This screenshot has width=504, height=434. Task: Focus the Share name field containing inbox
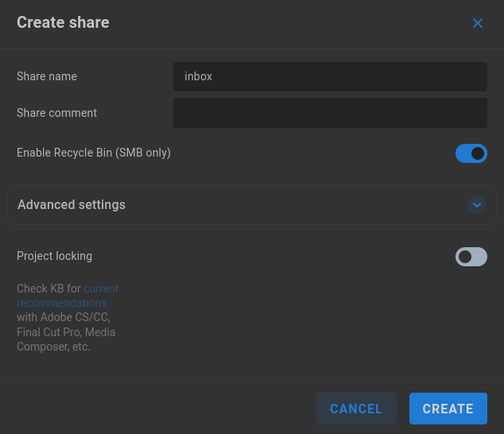point(330,76)
